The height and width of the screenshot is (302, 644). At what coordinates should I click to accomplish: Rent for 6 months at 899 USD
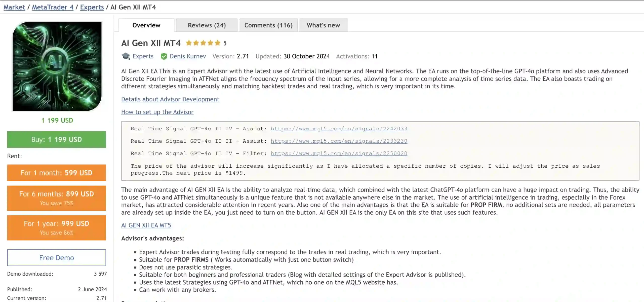(57, 198)
